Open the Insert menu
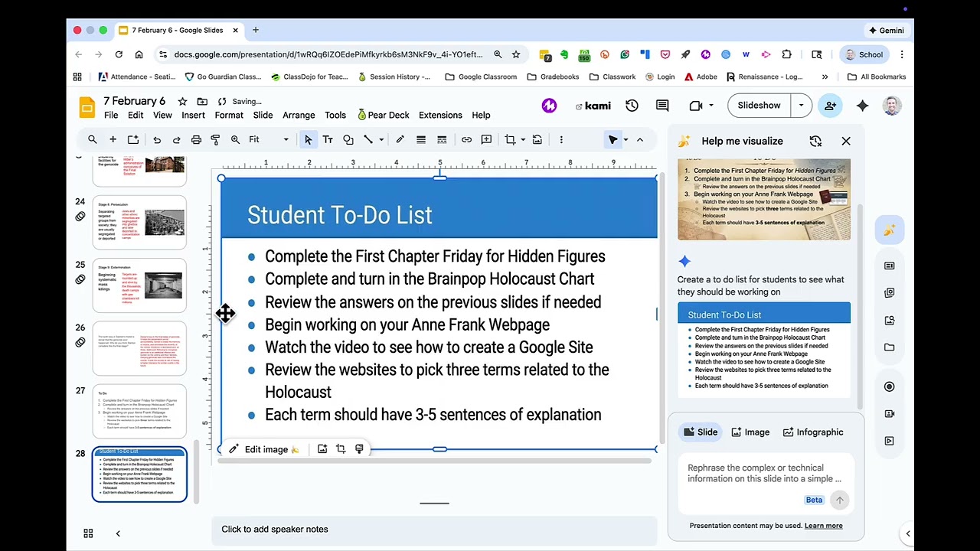Screen dimensions: 980x551 point(193,115)
